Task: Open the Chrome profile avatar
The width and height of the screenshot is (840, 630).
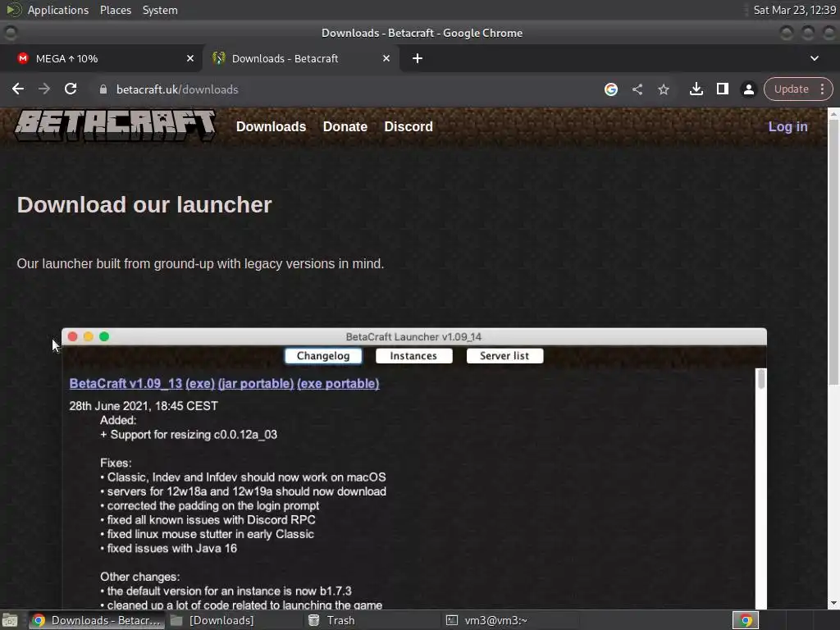Action: 749,89
